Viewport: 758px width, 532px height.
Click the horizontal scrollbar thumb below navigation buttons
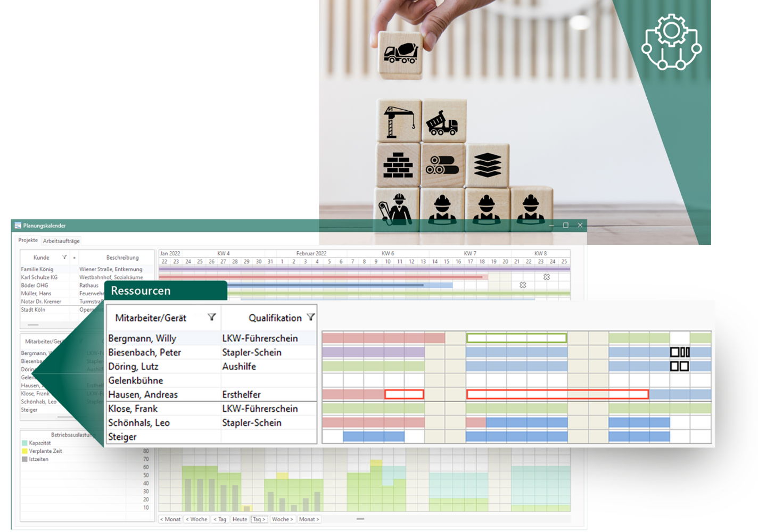[x=360, y=519]
